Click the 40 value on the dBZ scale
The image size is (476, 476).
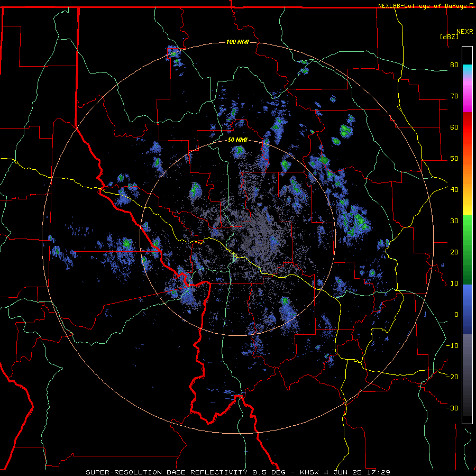coord(454,190)
